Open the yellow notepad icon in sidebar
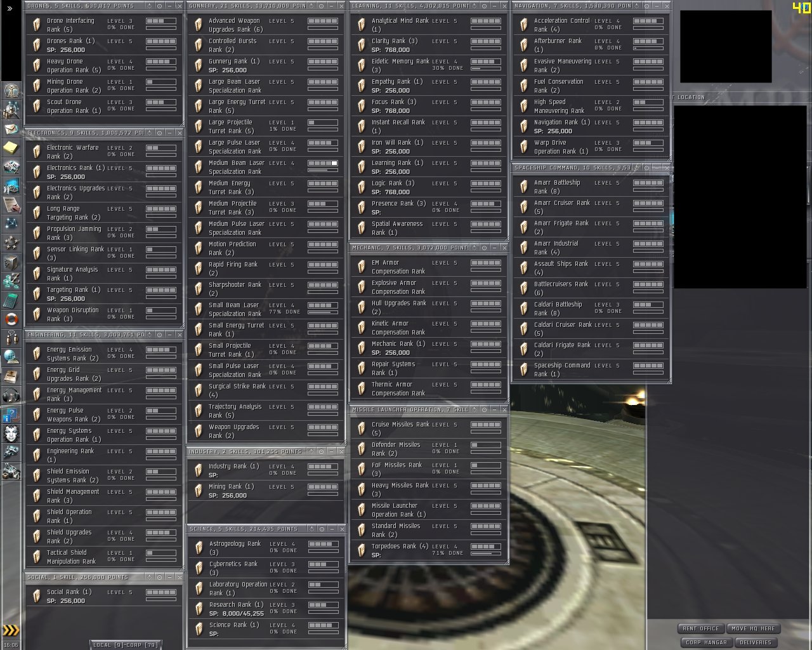The image size is (812, 650). (11, 148)
